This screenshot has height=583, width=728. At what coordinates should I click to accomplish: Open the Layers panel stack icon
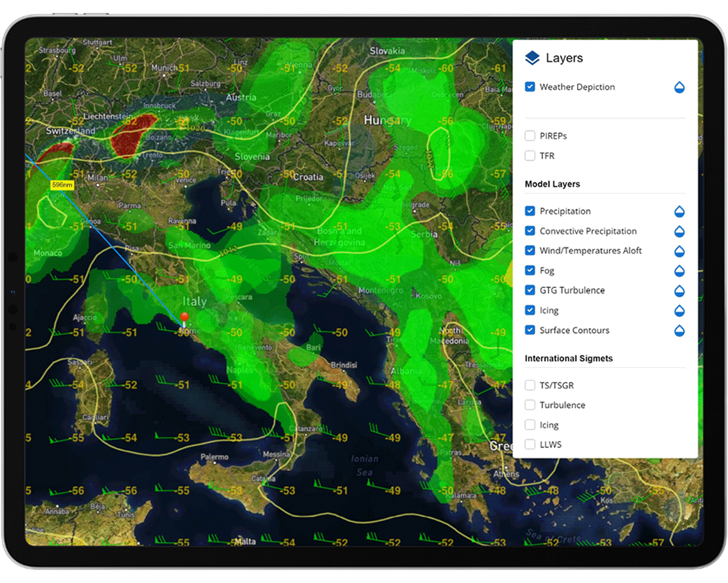coord(532,58)
